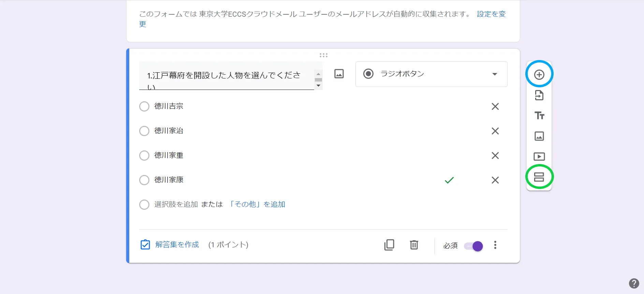Add title and description from sidebar
This screenshot has height=294, width=644.
pos(539,116)
